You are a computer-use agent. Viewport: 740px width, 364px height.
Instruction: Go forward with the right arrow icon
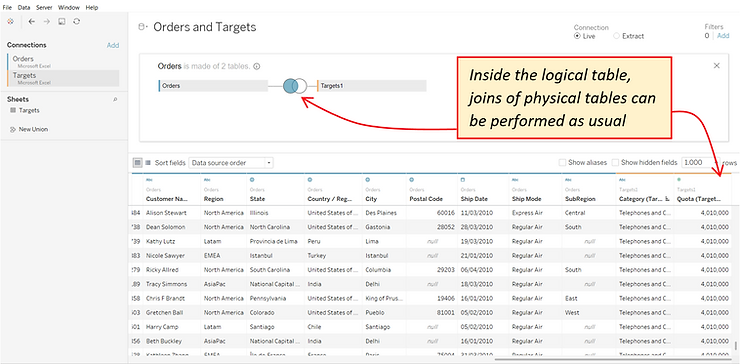[46, 22]
